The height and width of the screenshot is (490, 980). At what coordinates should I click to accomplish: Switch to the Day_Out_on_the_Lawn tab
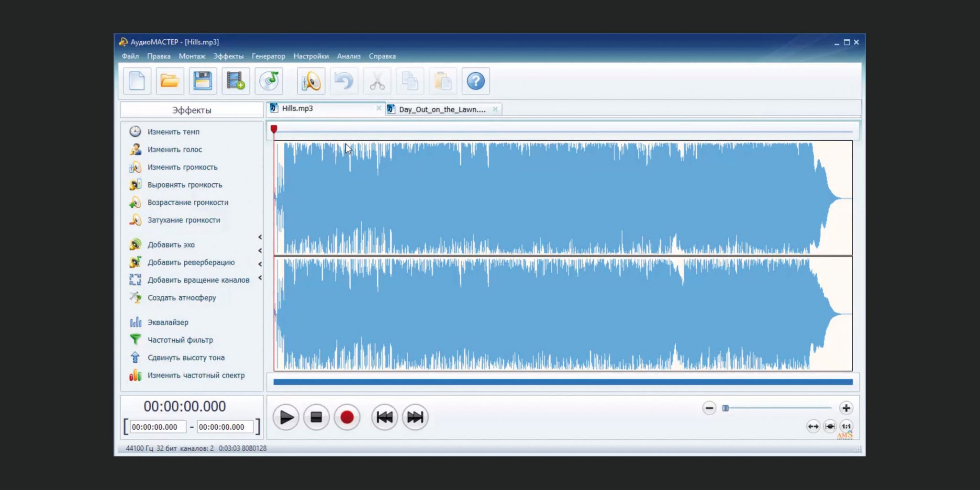point(443,110)
